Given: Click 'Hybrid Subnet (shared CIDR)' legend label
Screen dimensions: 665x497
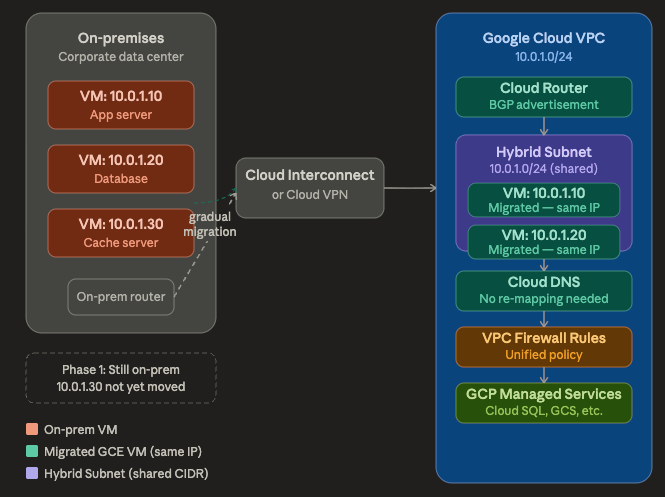Looking at the screenshot, I should (x=126, y=474).
